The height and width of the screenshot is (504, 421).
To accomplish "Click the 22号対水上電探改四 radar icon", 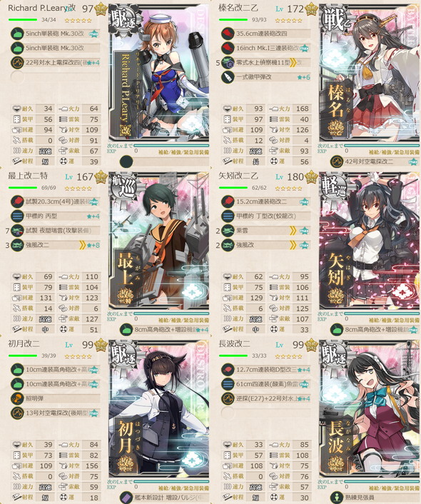I will (x=17, y=62).
